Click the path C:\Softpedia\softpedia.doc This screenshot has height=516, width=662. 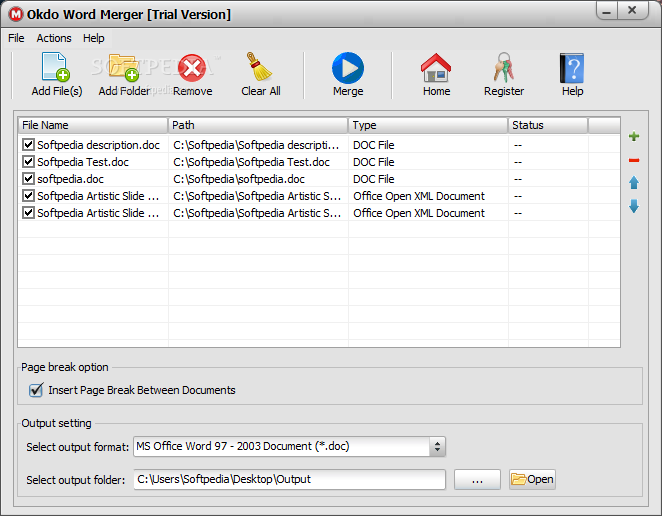239,179
